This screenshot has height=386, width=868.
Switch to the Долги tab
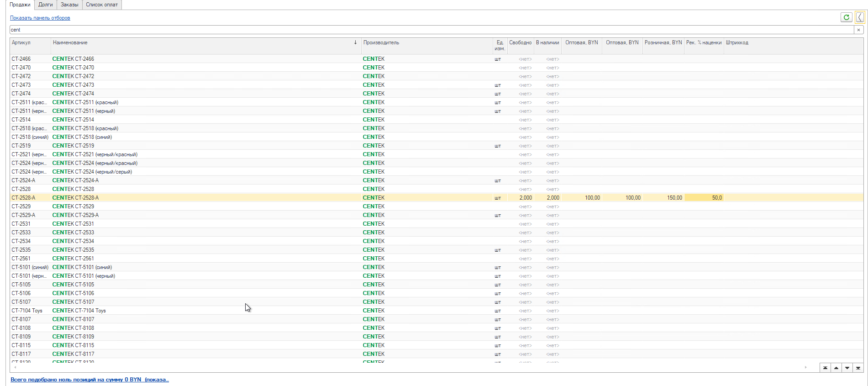pyautogui.click(x=45, y=5)
